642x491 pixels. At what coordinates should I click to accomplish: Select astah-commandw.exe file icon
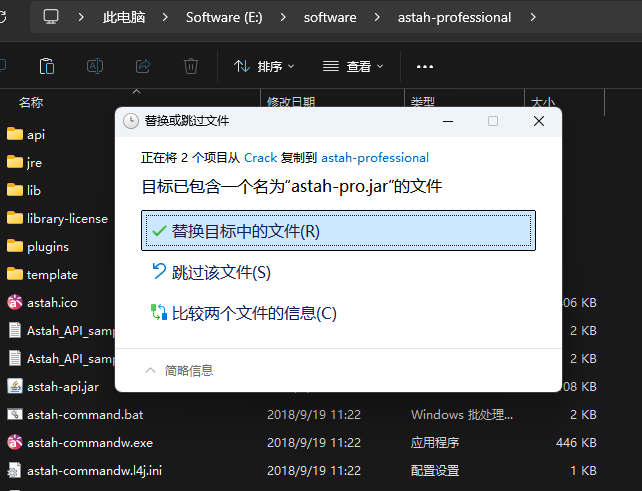point(15,442)
